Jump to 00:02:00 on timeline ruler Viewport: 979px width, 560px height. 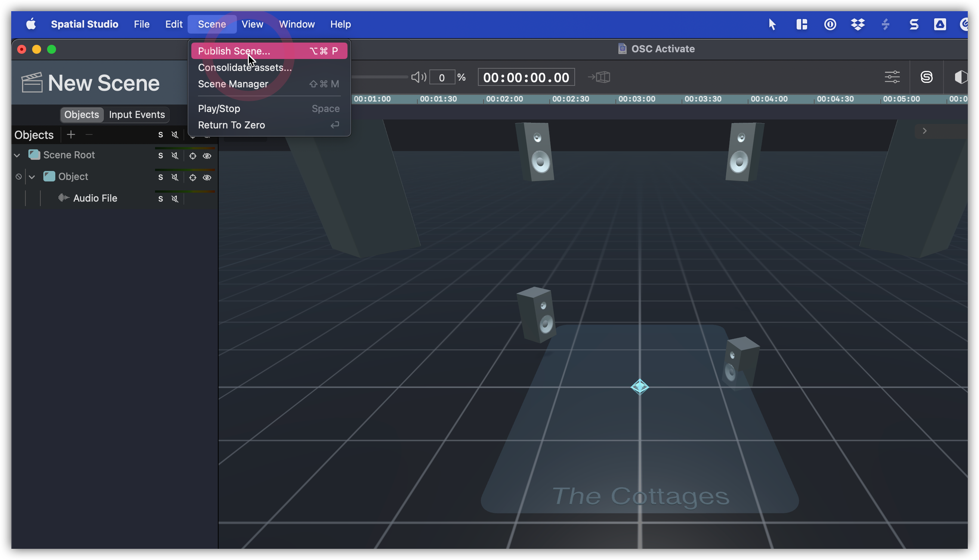coord(504,99)
